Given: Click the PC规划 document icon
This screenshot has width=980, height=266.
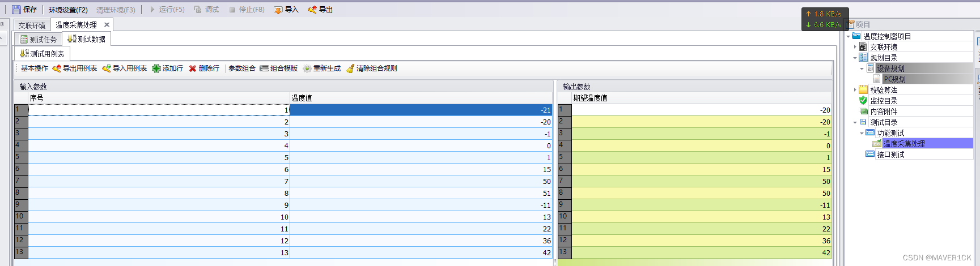Looking at the screenshot, I should (877, 79).
